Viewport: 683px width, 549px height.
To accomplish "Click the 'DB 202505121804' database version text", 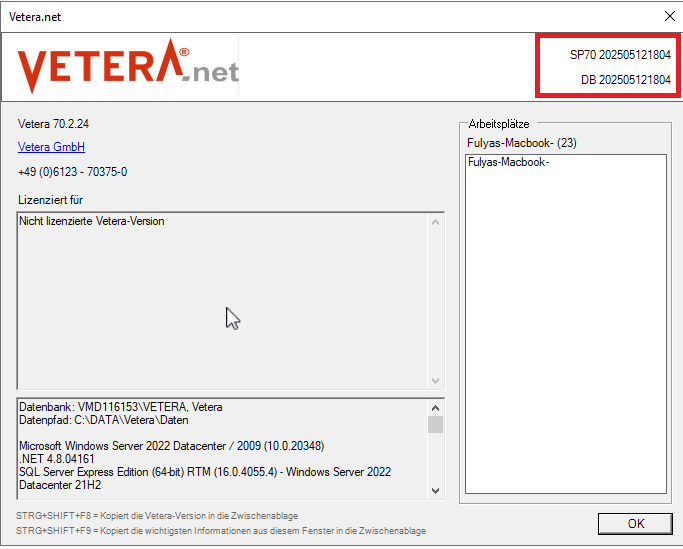I will (626, 80).
